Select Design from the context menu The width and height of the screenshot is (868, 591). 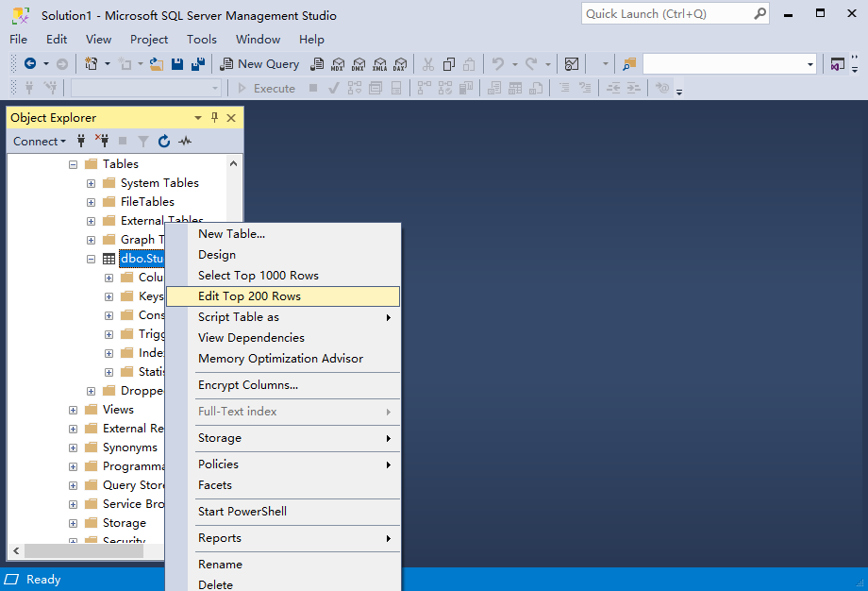click(217, 255)
